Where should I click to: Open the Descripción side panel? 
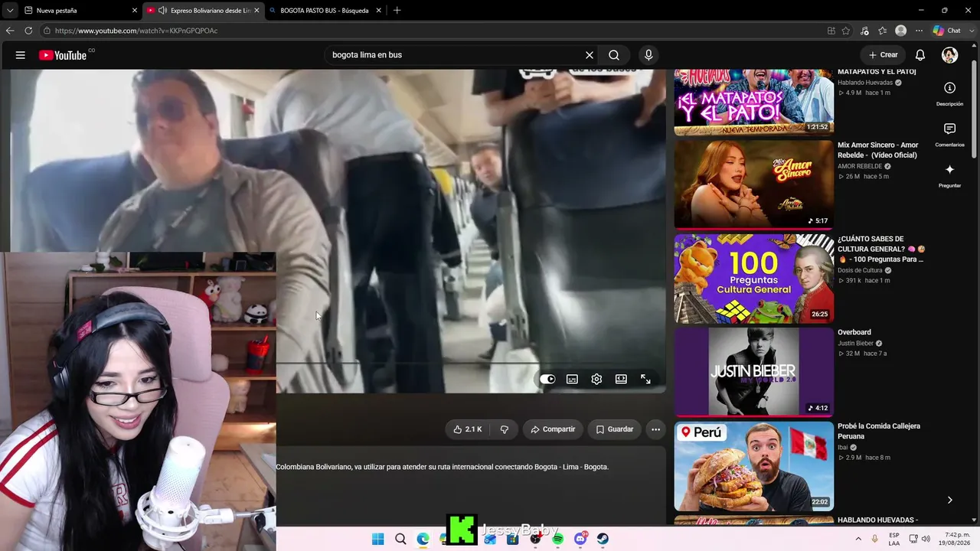pos(949,93)
